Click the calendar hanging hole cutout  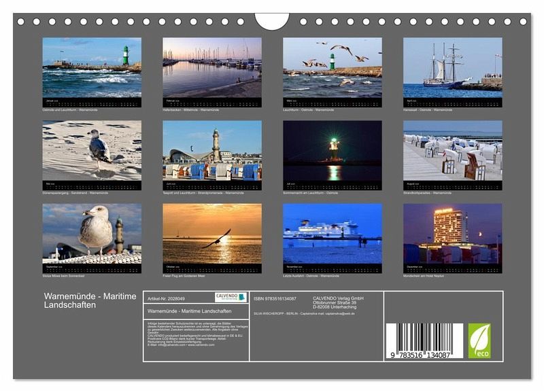coord(272,20)
